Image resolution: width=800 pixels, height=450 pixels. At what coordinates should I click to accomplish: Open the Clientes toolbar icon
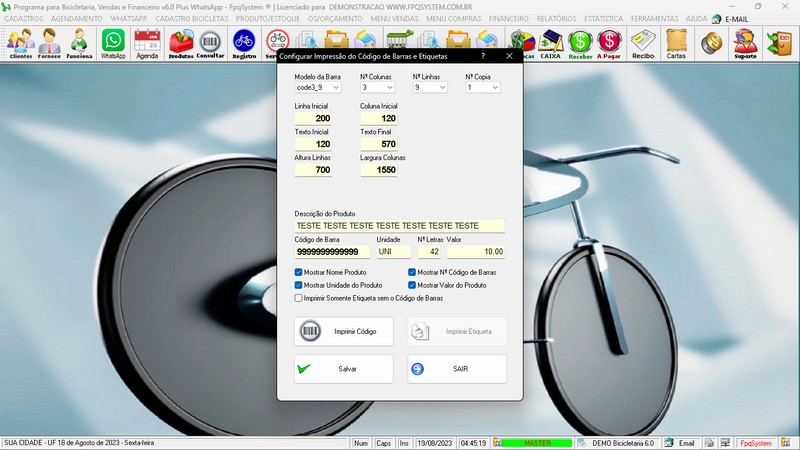click(x=20, y=43)
